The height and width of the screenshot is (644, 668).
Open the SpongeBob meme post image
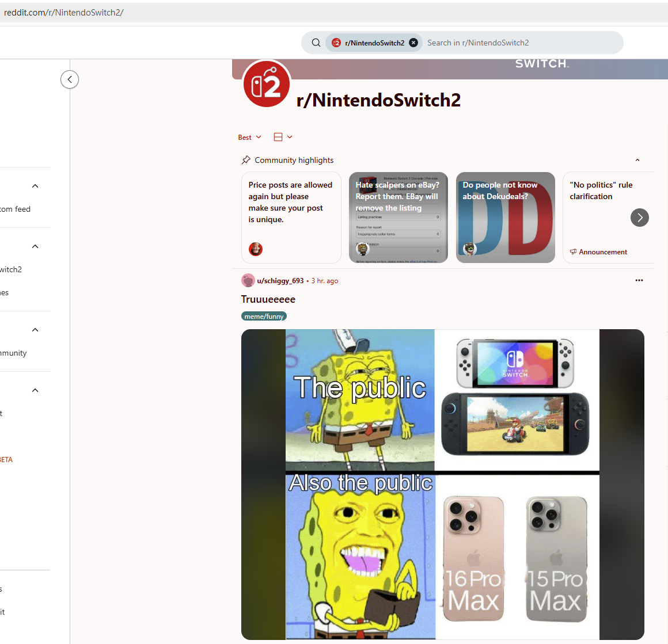[442, 484]
